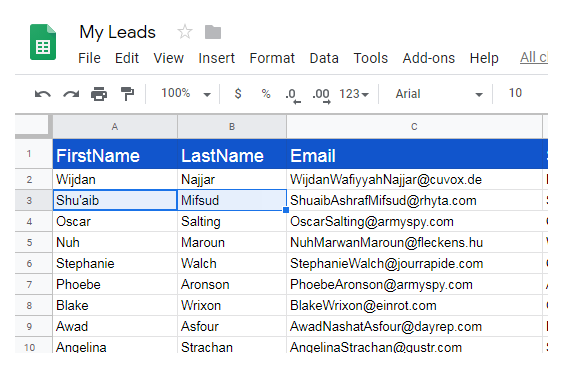Select the cell containing Salting
Screen dimensions: 563x368
point(232,221)
